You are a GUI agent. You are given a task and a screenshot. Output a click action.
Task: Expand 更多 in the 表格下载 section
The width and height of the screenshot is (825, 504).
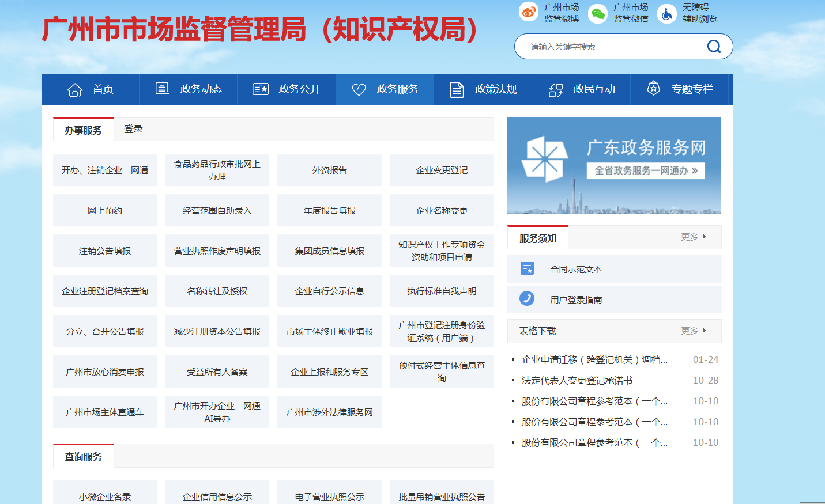(693, 331)
